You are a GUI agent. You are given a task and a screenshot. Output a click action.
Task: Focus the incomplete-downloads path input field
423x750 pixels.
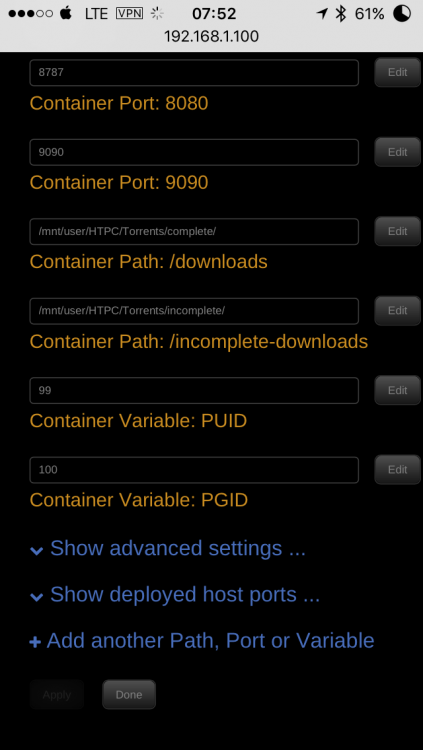pos(194,311)
